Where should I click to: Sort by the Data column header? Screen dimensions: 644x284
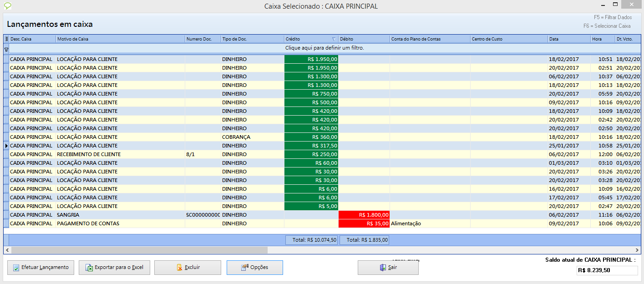569,39
